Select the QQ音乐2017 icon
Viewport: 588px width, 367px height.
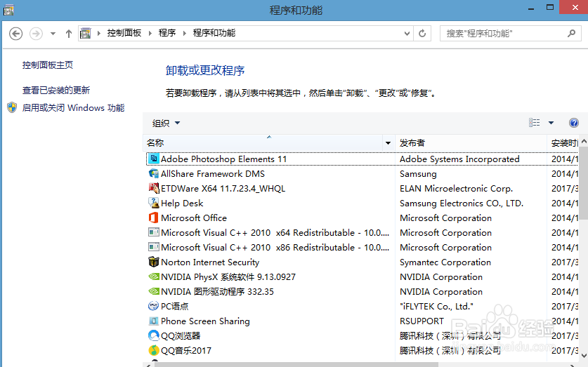(154, 351)
